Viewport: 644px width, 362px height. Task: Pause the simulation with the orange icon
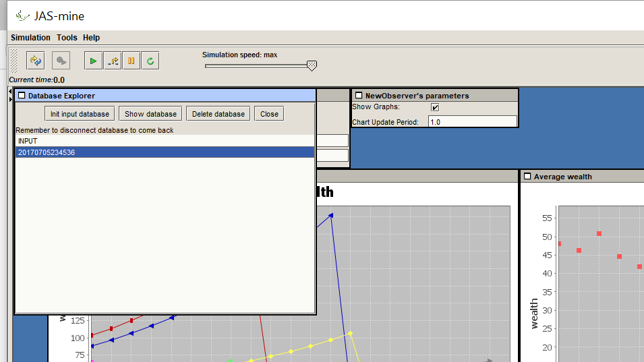click(x=131, y=61)
